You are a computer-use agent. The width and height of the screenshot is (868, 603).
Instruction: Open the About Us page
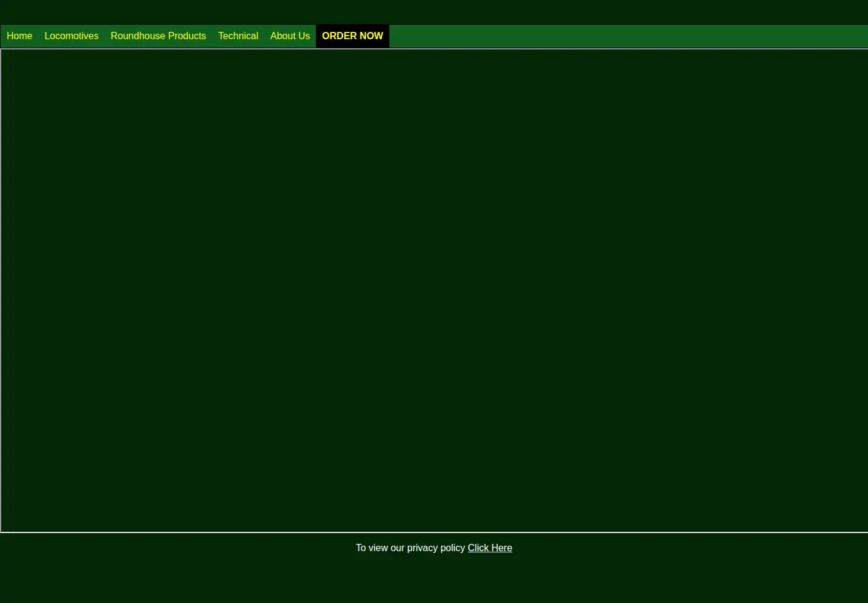290,36
